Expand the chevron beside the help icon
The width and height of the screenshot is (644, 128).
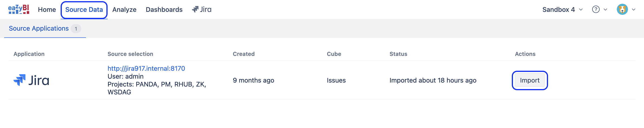(x=605, y=10)
